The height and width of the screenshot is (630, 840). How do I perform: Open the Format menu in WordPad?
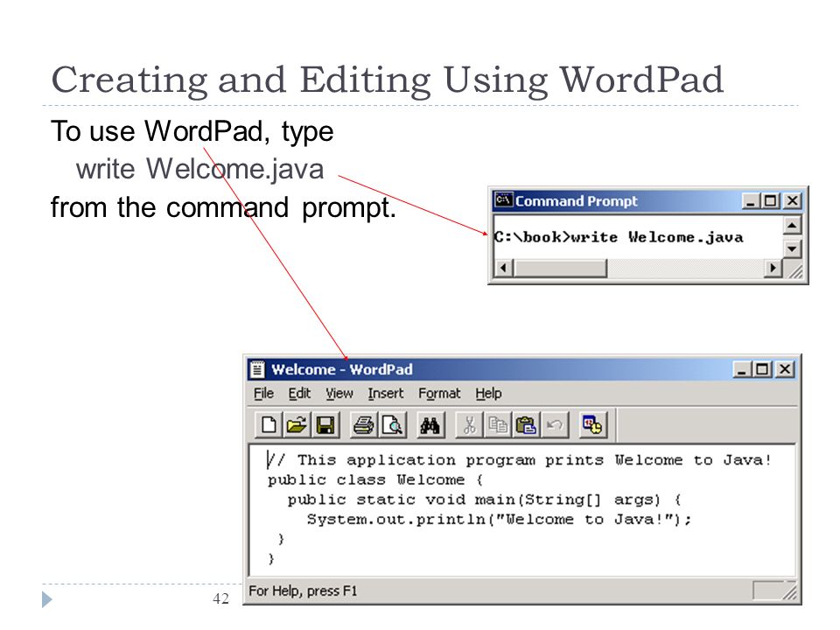tap(439, 394)
